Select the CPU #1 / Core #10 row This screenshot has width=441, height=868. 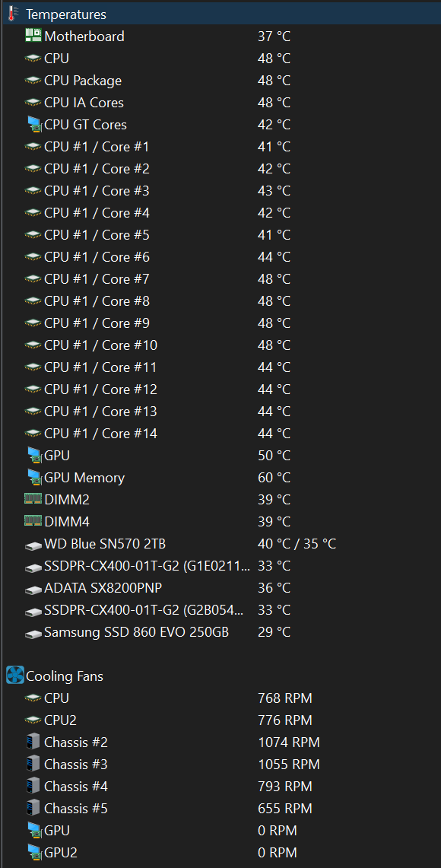(x=220, y=345)
